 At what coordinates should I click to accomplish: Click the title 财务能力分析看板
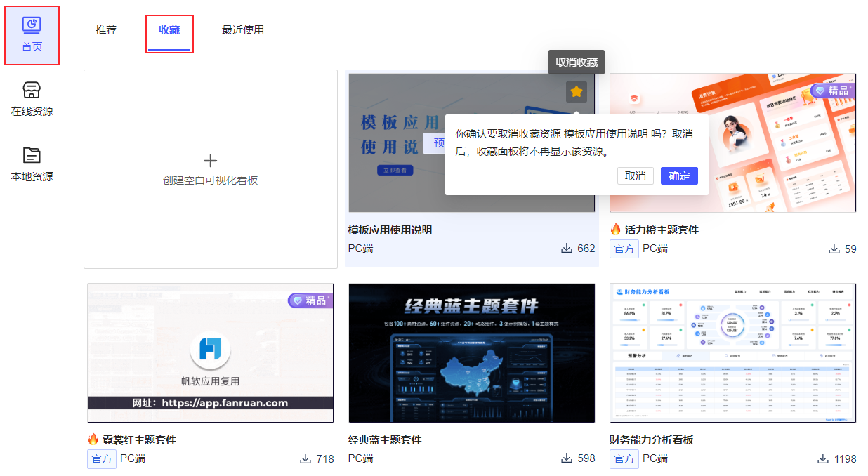coord(652,439)
